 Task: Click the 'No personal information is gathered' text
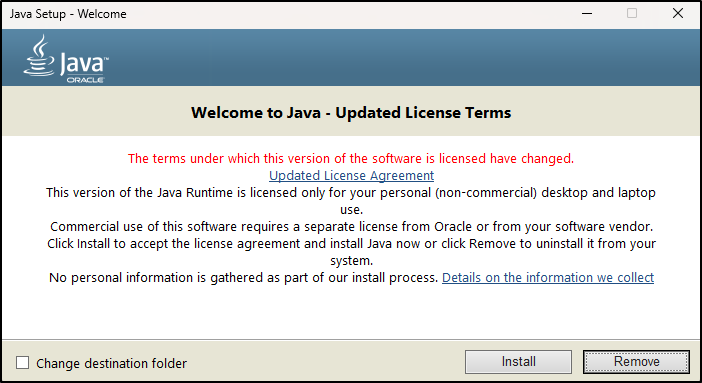[243, 278]
